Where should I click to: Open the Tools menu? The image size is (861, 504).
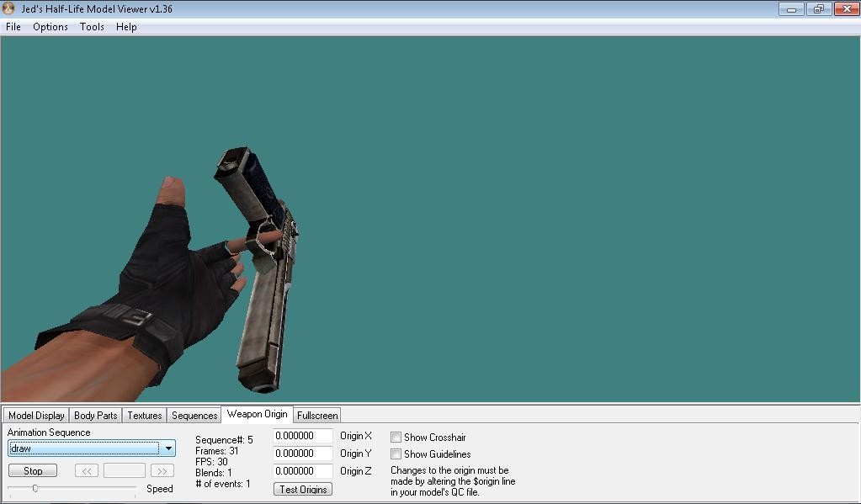point(91,26)
